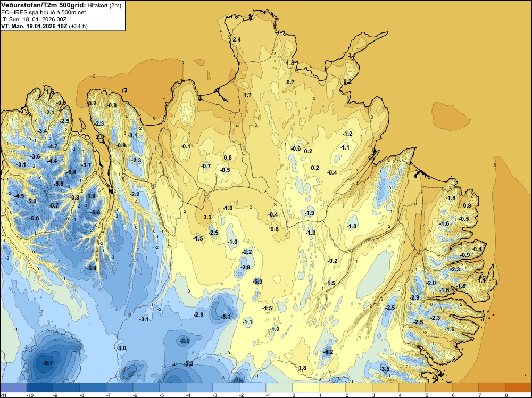This screenshot has height=398, width=532.
Task: Click the temperature value '-5.6'
Action: pyautogui.click(x=59, y=184)
